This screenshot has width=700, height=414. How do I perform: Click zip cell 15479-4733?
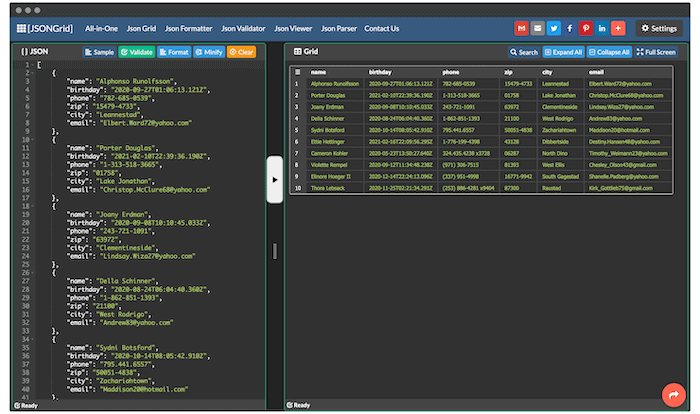[x=518, y=84]
